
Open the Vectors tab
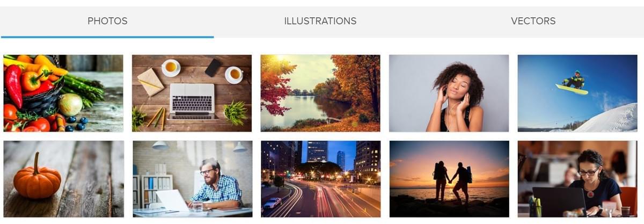click(533, 21)
